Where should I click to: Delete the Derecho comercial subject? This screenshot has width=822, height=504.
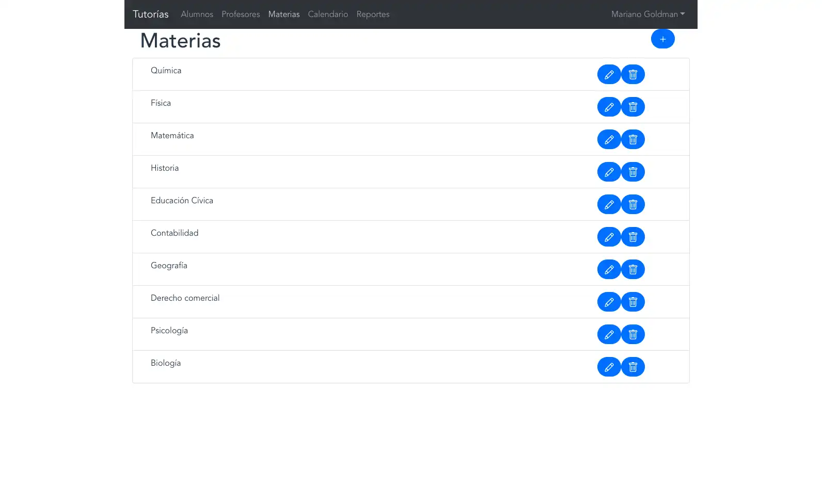click(633, 302)
